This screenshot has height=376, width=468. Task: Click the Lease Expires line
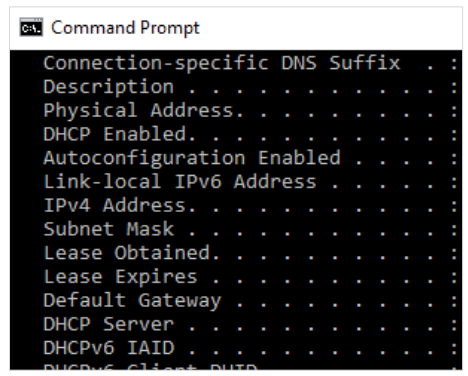click(250, 277)
